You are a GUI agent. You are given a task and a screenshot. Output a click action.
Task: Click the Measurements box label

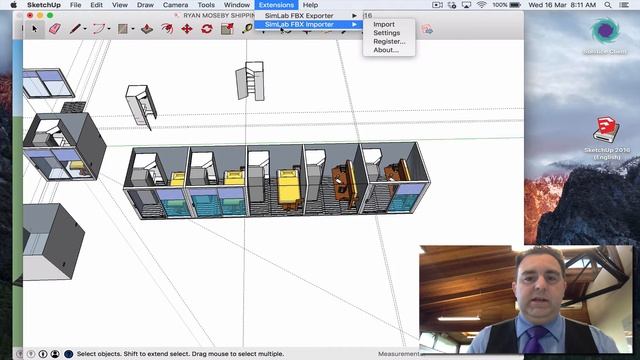pyautogui.click(x=398, y=354)
